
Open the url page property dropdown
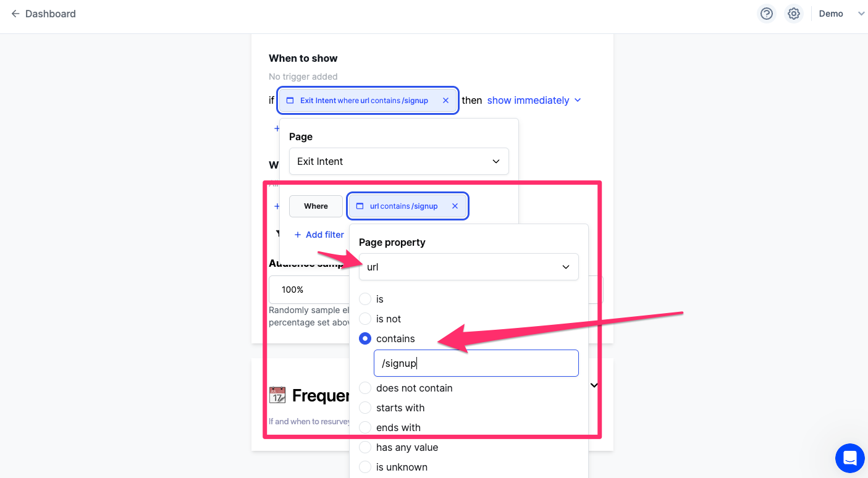[469, 267]
